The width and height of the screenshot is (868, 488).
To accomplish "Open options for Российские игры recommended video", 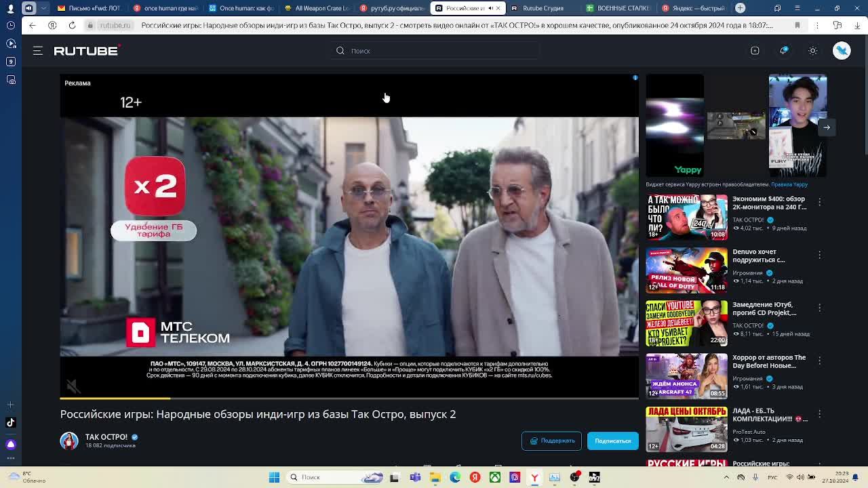I will tap(819, 464).
